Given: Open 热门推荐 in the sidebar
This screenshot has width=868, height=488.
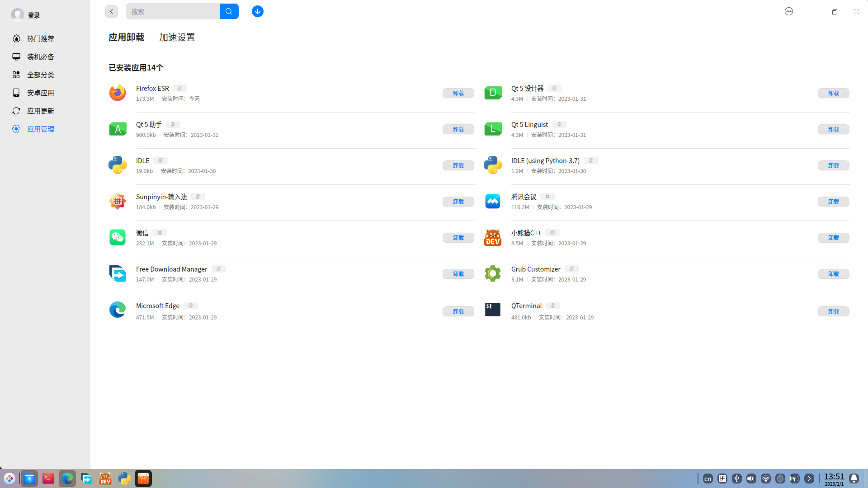Looking at the screenshot, I should point(40,38).
